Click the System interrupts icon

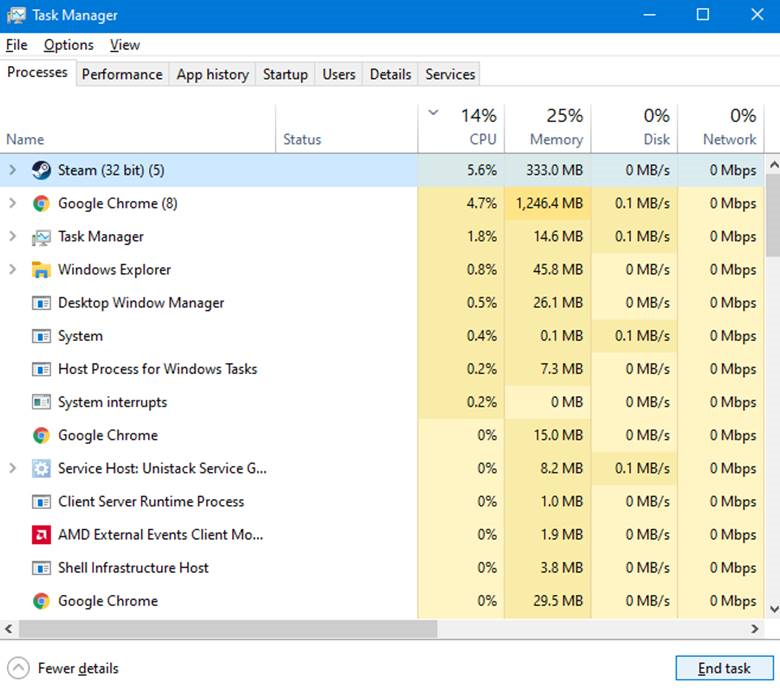[x=41, y=402]
